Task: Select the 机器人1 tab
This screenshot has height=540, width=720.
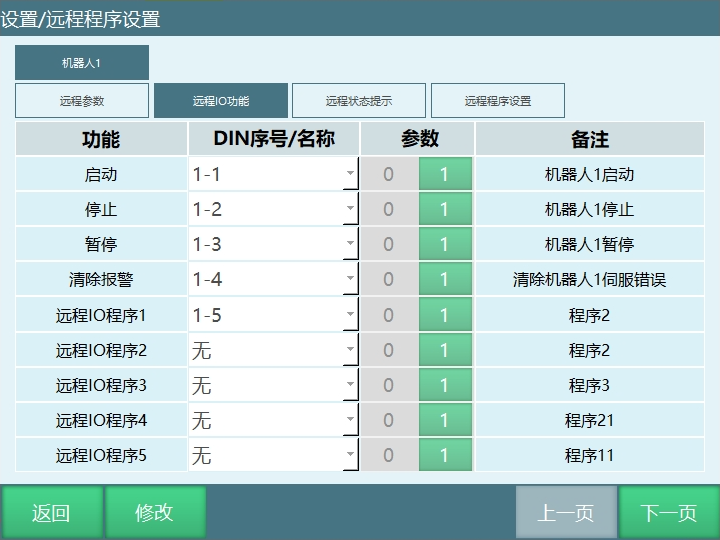Action: point(82,63)
